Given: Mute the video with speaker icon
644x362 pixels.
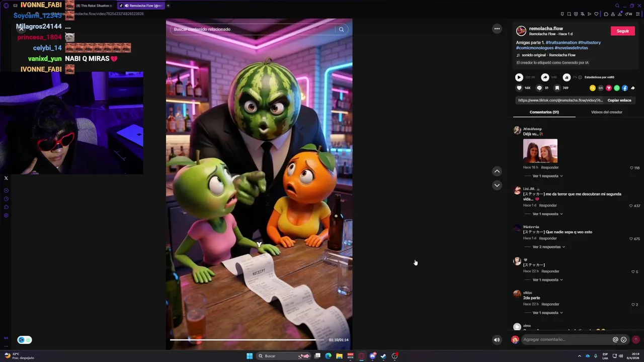Looking at the screenshot, I should pos(497,340).
